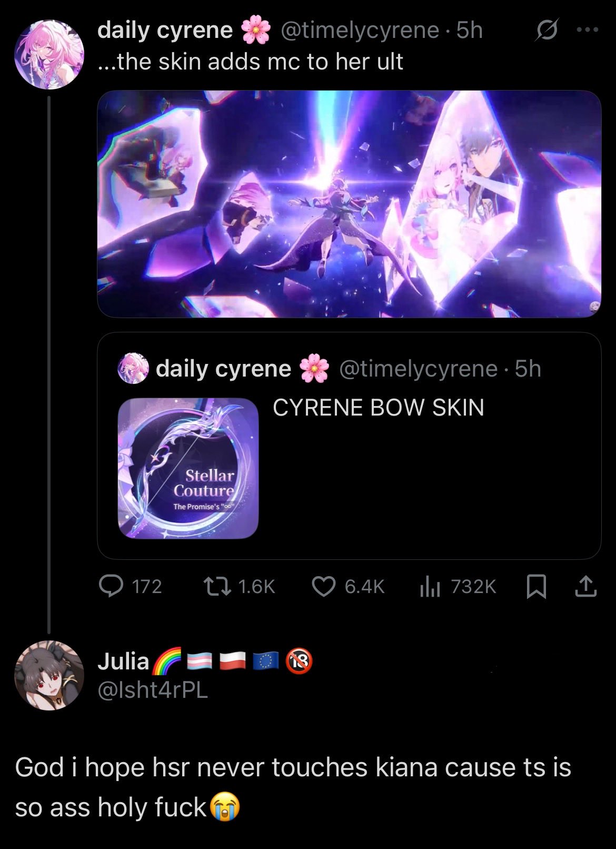Viewport: 616px width, 849px height.
Task: Open Julia's profile avatar picture
Action: pyautogui.click(x=49, y=675)
